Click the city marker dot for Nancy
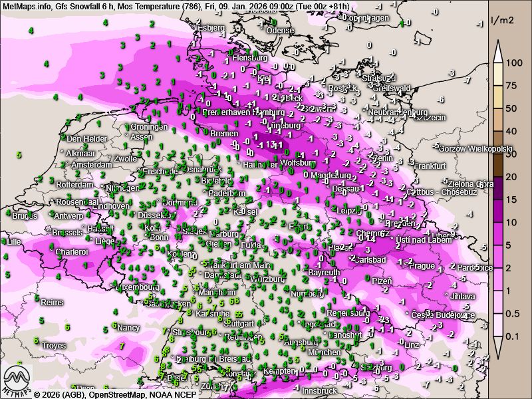 (114, 327)
